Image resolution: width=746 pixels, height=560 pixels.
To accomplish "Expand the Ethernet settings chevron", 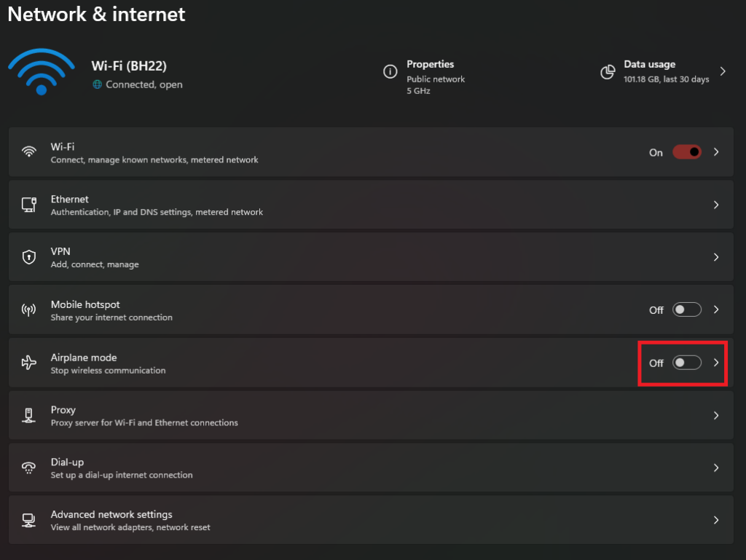I will coord(716,205).
